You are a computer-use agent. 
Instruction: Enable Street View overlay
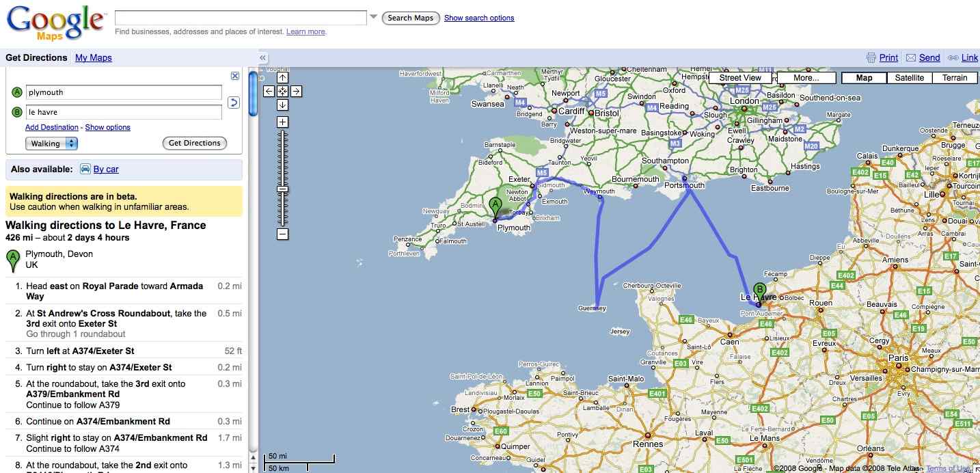[740, 78]
